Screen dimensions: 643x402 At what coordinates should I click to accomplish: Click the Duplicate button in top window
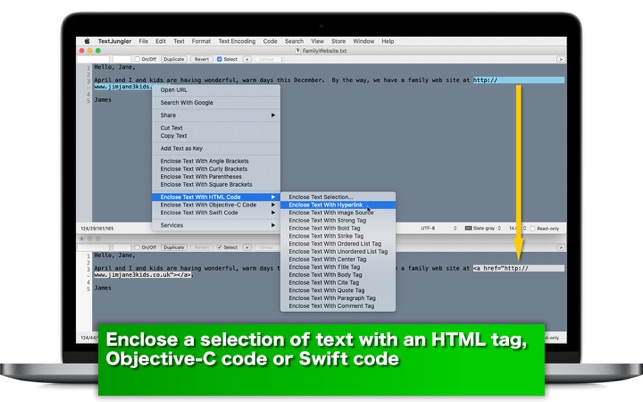(x=173, y=59)
